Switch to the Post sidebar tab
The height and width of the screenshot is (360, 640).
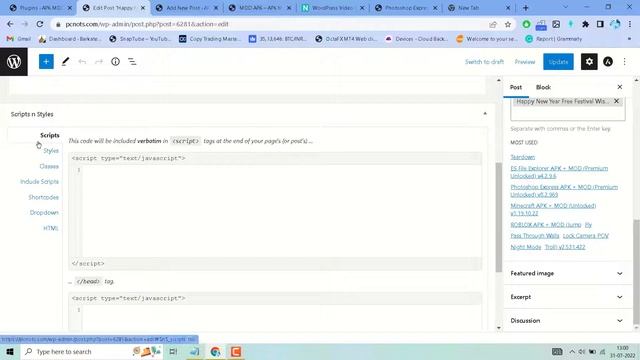point(516,87)
